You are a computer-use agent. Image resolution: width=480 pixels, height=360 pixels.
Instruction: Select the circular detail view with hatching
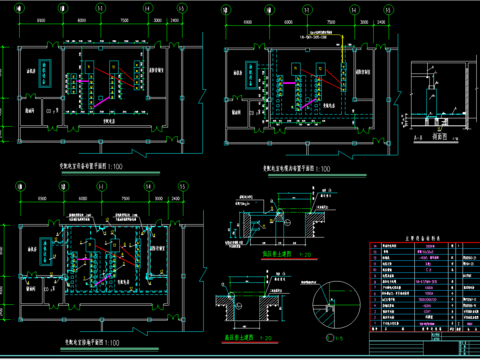336,305
